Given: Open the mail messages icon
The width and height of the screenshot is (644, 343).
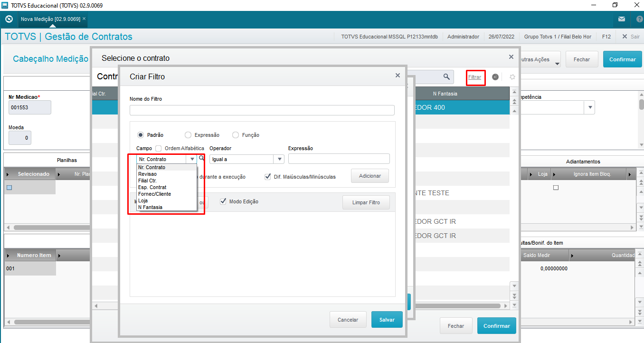Looking at the screenshot, I should click(x=621, y=19).
